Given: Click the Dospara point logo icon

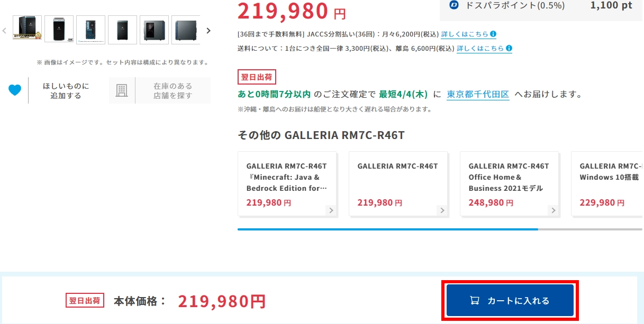Looking at the screenshot, I should (453, 5).
